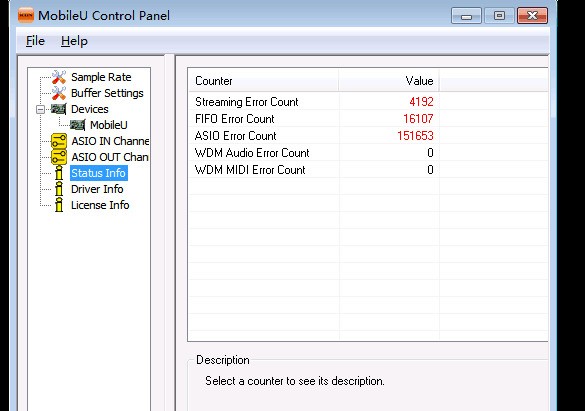The width and height of the screenshot is (585, 411).
Task: Sort by the Value column header
Action: [x=389, y=81]
